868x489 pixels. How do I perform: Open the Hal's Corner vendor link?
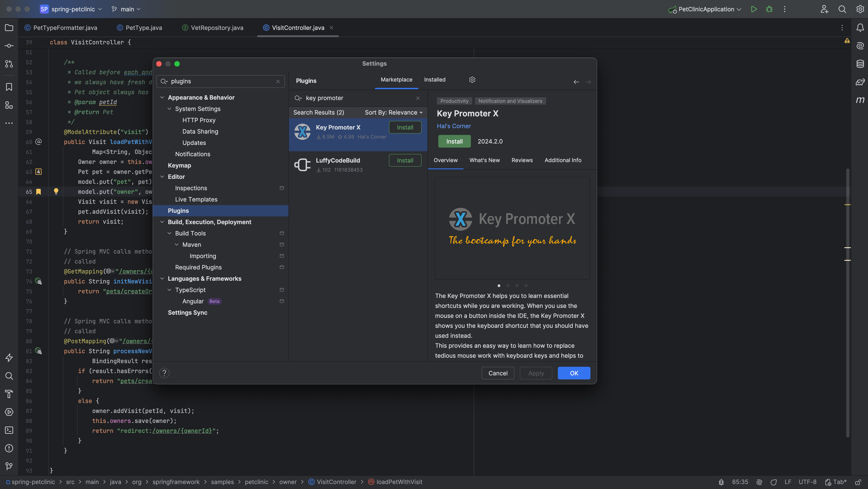click(x=453, y=126)
